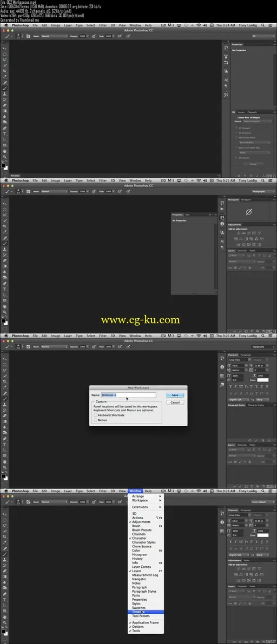Screen dimensions: 277x644
Task: Select the Quick Selection tool in the 9:28 AM frame
Action: click(5, 531)
